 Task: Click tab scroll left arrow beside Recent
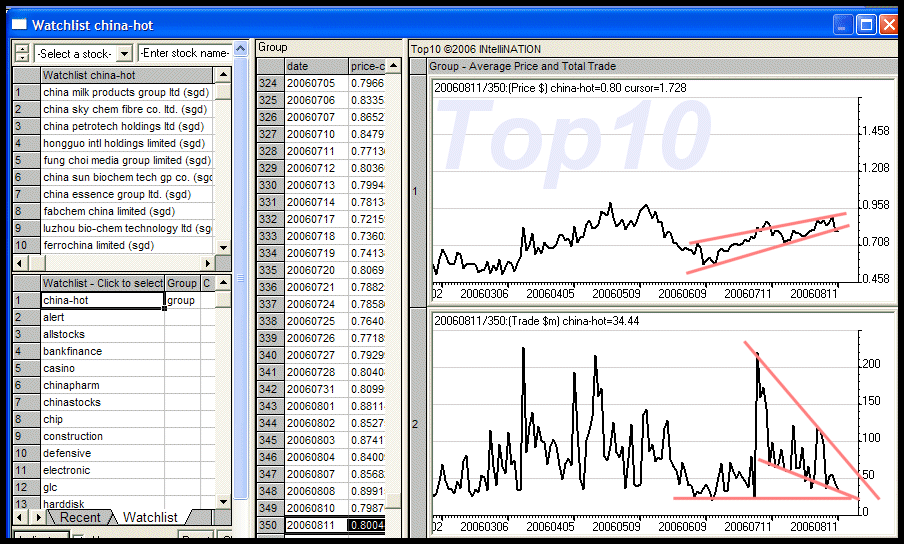[x=21, y=517]
